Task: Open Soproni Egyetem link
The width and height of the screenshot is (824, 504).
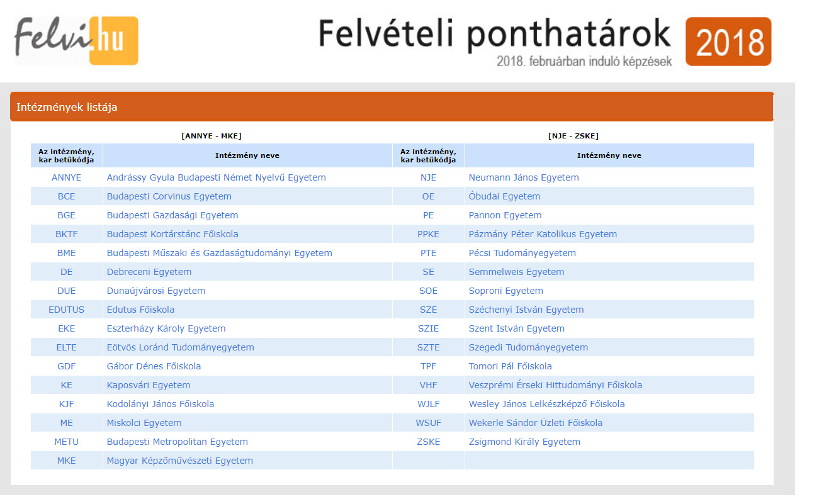Action: (506, 291)
